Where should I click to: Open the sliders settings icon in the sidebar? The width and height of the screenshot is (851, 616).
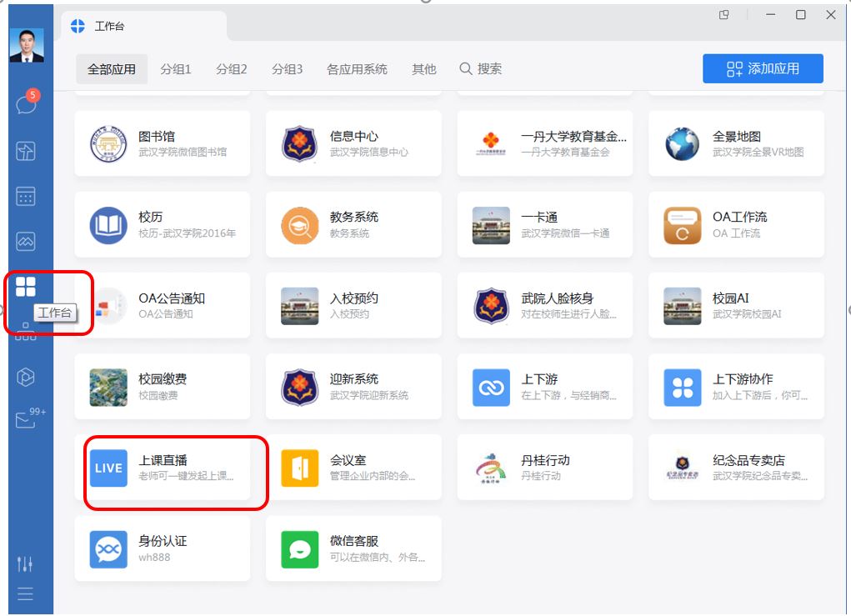(25, 564)
